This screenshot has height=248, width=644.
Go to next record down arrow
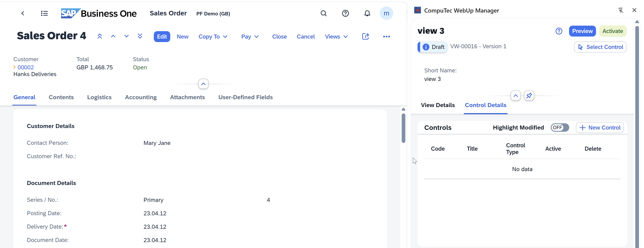(x=126, y=37)
